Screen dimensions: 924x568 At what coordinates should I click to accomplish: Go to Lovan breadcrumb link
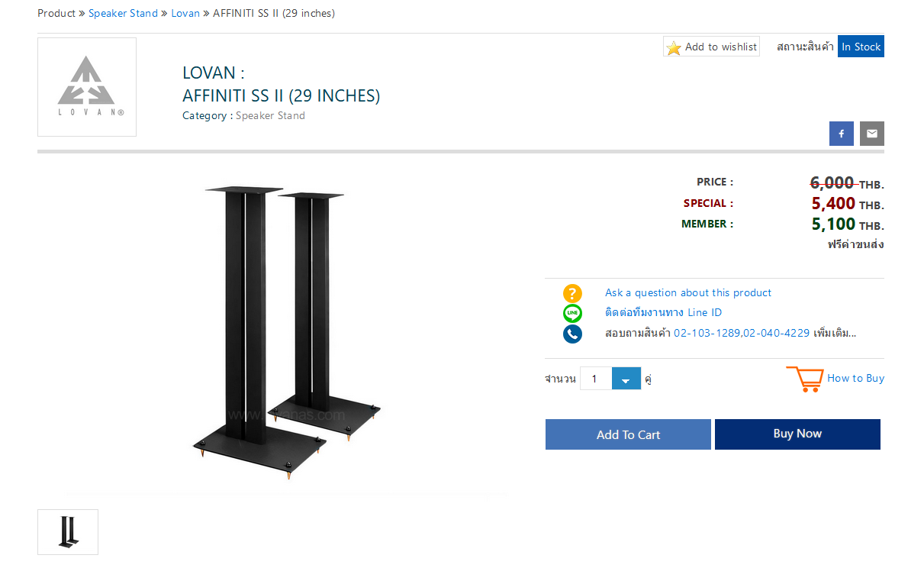185,13
